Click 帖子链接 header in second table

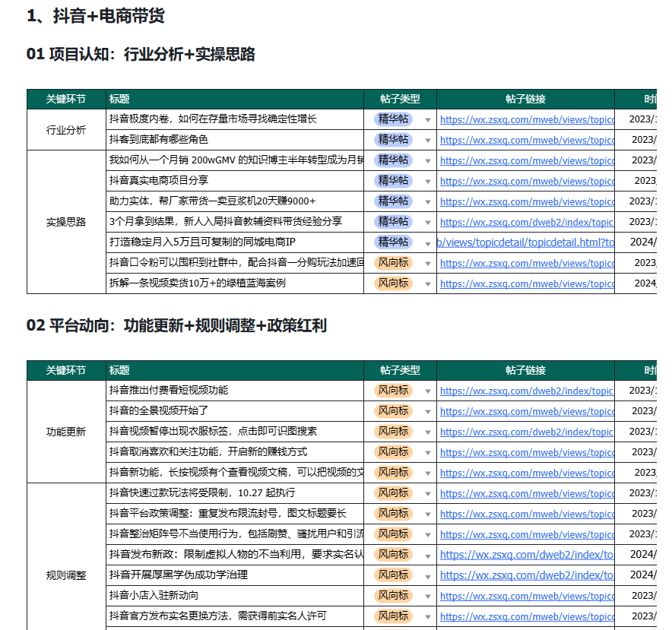525,370
